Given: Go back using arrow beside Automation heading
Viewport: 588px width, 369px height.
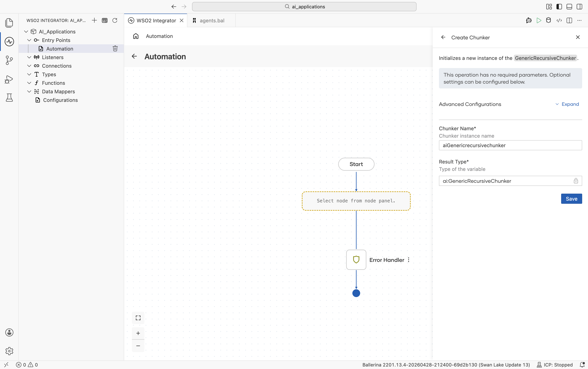Looking at the screenshot, I should tap(134, 56).
